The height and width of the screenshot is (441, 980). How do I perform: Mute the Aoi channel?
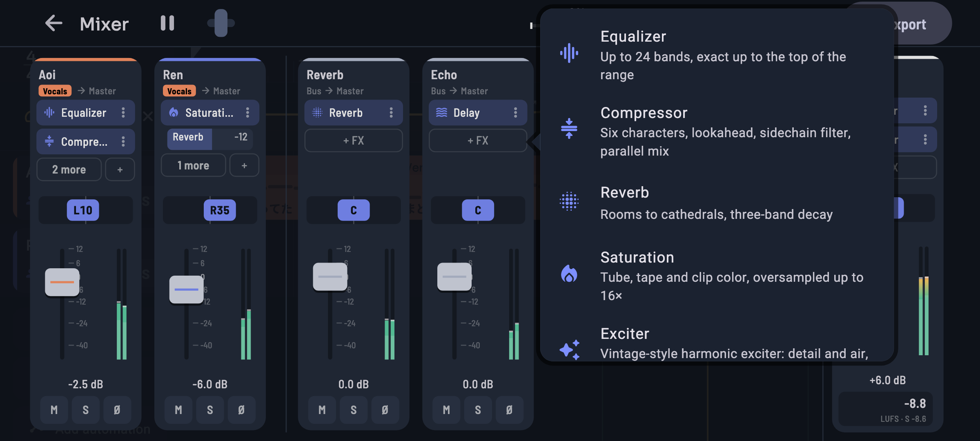click(x=54, y=410)
